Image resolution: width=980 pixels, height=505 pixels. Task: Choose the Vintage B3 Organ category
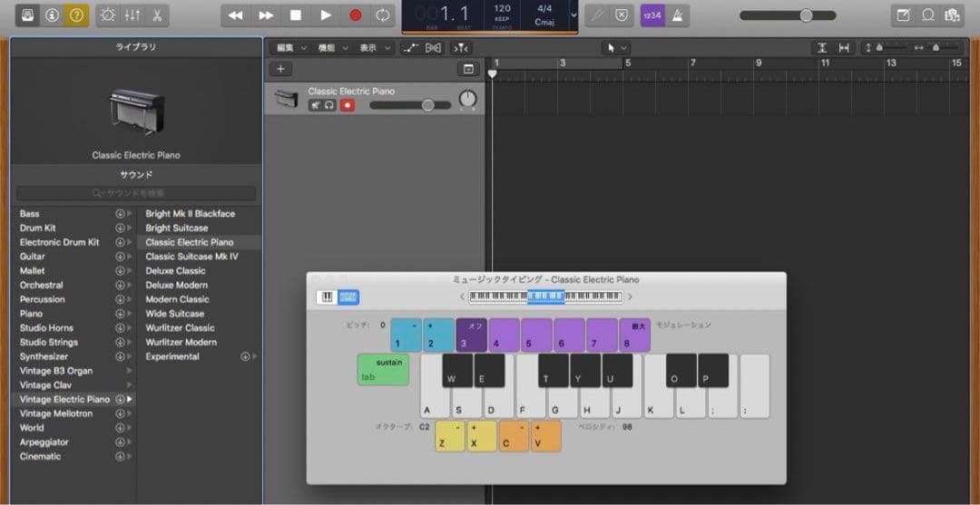pos(56,371)
